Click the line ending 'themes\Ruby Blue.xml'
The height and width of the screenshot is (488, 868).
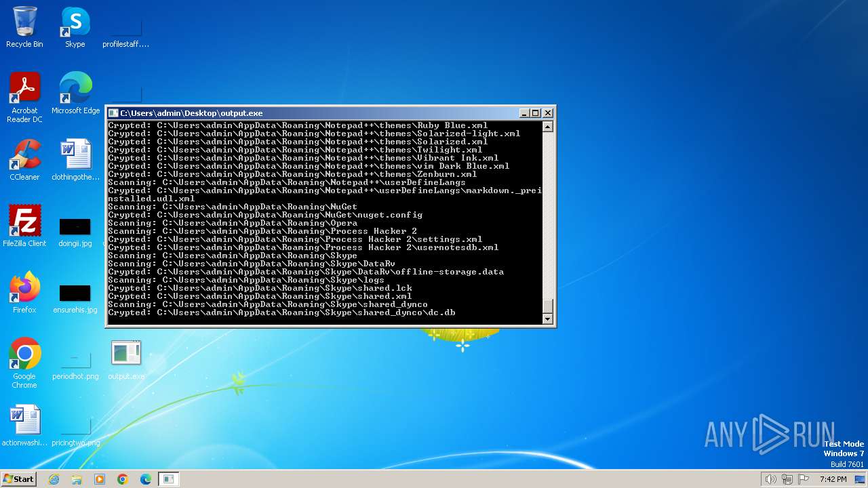pos(298,125)
